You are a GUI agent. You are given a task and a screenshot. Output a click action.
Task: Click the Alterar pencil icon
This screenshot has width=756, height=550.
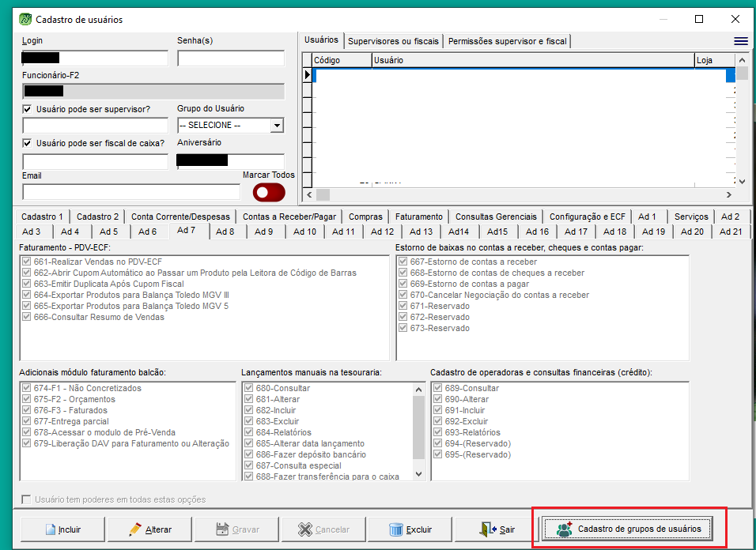coord(135,529)
